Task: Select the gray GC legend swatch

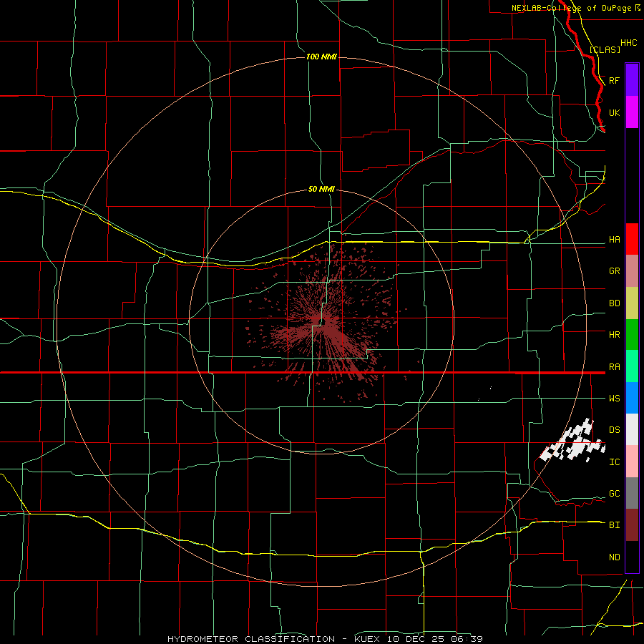Action: [632, 493]
